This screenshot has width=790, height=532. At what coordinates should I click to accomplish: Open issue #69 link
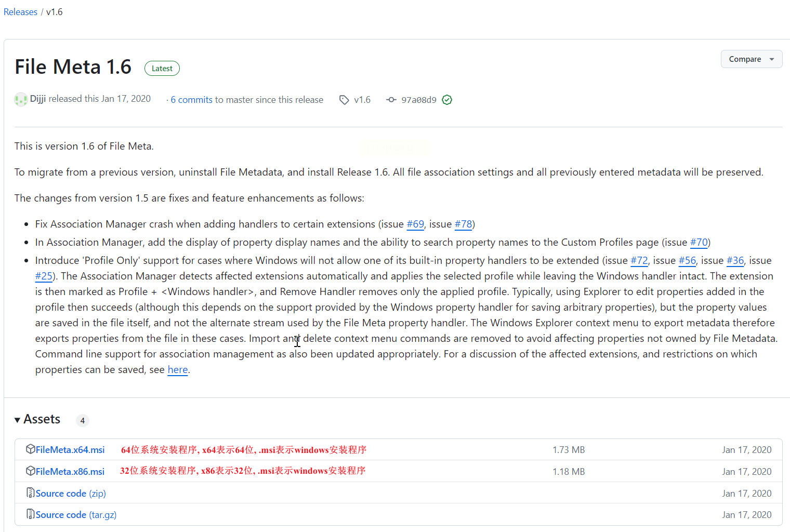point(415,224)
